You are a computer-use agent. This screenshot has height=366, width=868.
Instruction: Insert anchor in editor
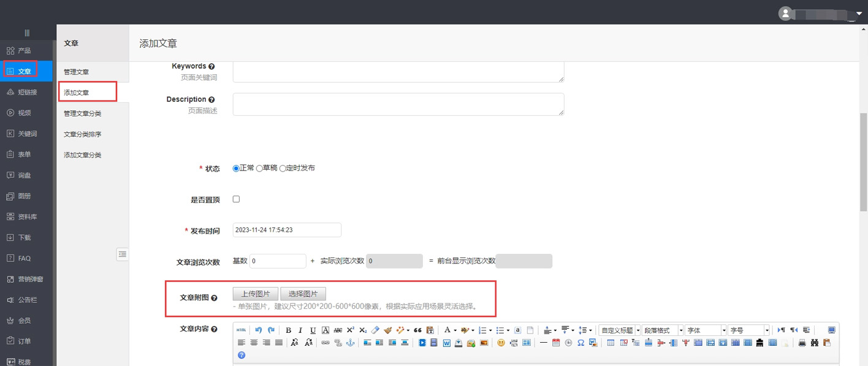[x=350, y=343]
